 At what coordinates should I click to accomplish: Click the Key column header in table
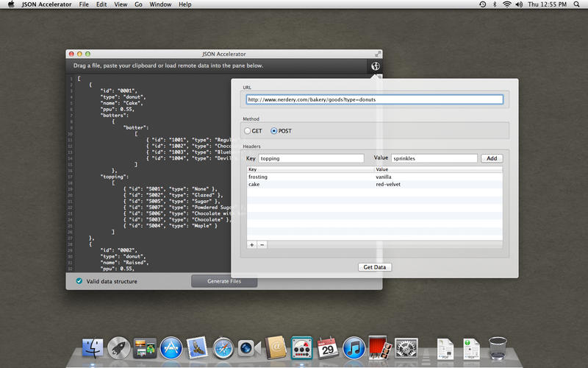pos(310,169)
